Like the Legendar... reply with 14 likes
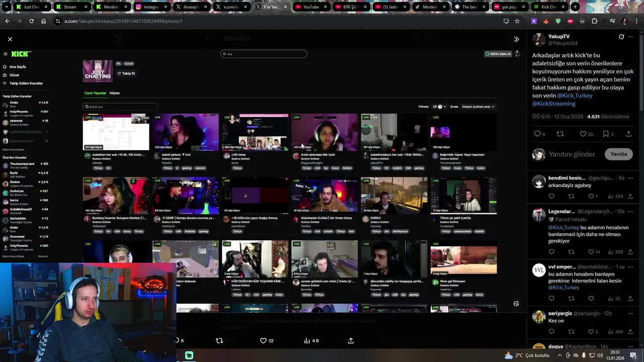 tap(594, 252)
